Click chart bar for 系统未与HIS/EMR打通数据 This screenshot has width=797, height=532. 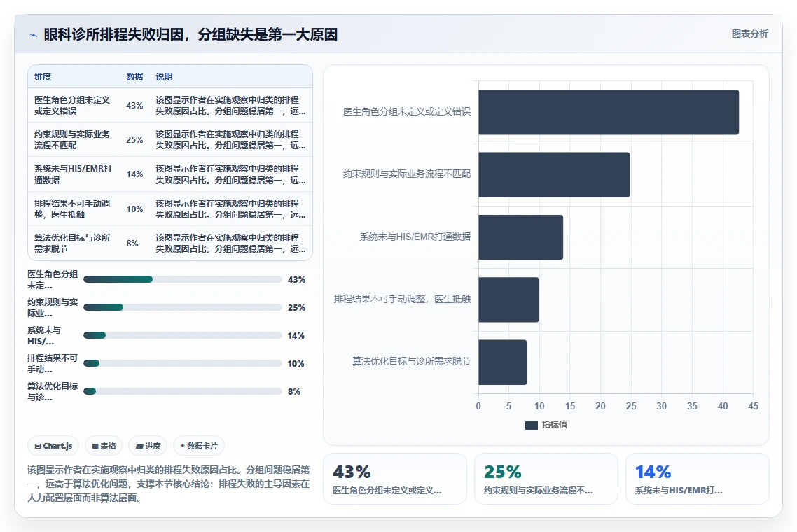pyautogui.click(x=520, y=237)
